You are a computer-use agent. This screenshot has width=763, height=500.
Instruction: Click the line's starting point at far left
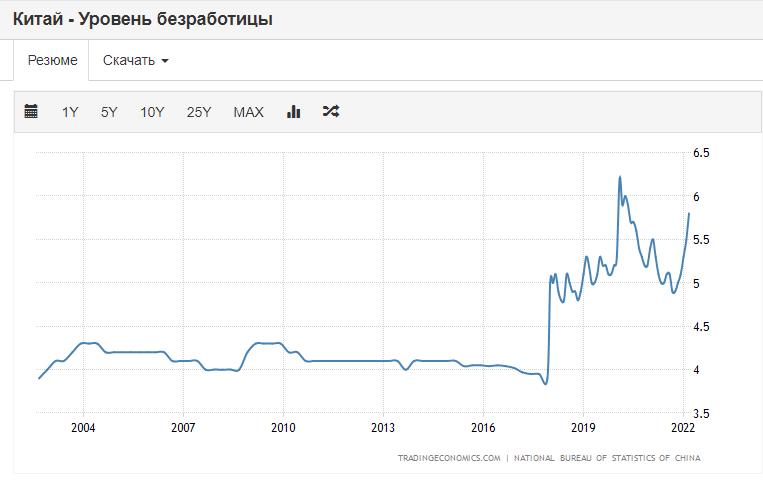[39, 378]
